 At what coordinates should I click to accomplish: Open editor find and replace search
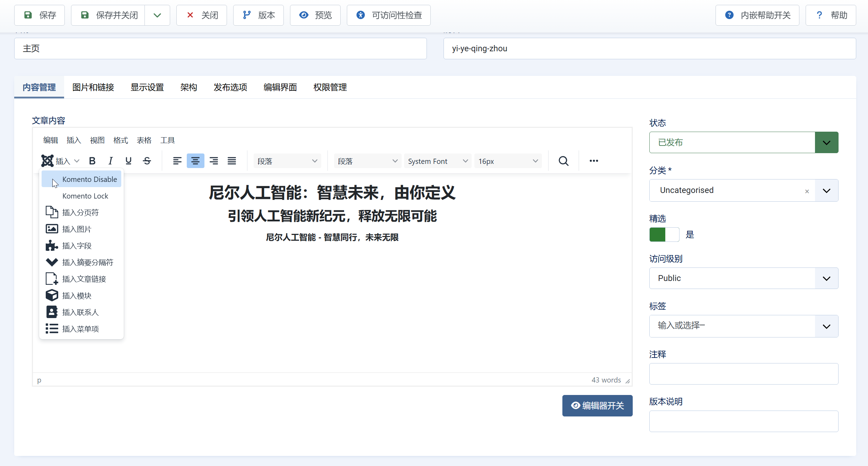click(563, 161)
